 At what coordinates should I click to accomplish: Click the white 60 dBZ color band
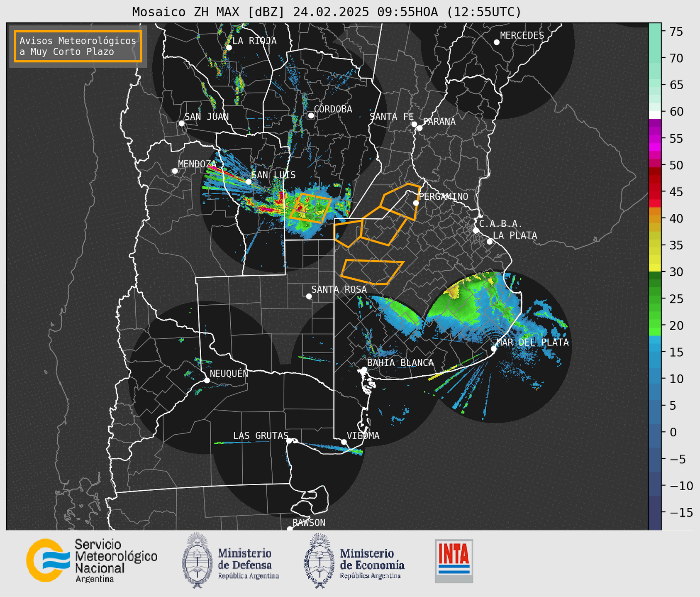tap(655, 114)
